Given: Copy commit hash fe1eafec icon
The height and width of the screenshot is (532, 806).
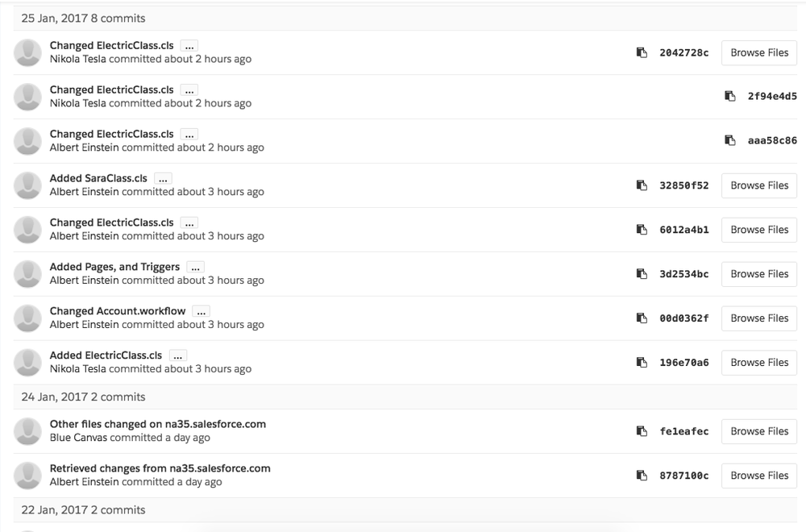Looking at the screenshot, I should [x=642, y=430].
